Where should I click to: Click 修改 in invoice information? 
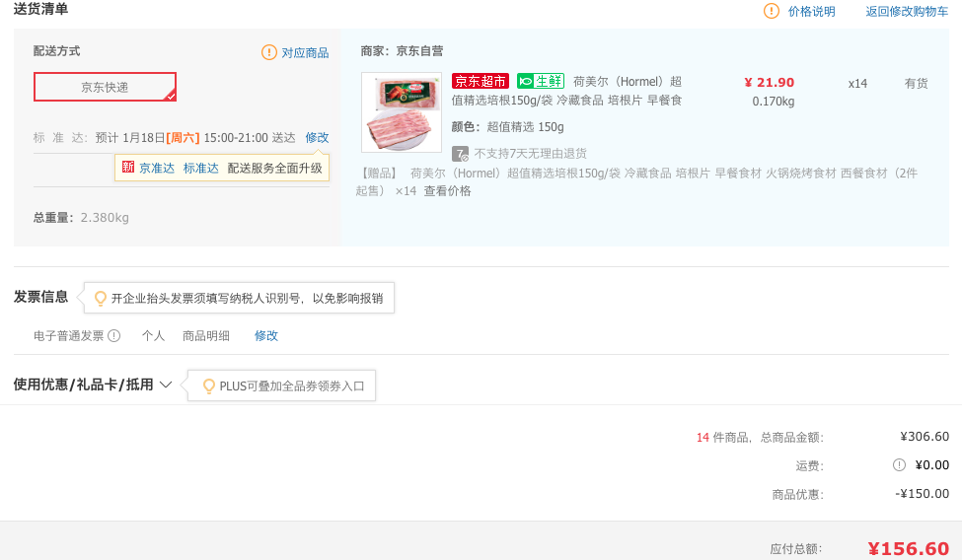(x=266, y=335)
